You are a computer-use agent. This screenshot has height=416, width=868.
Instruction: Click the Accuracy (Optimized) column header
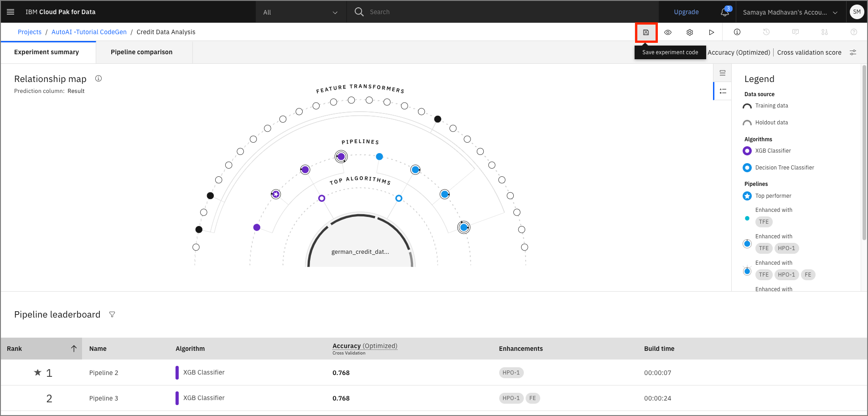pos(365,346)
